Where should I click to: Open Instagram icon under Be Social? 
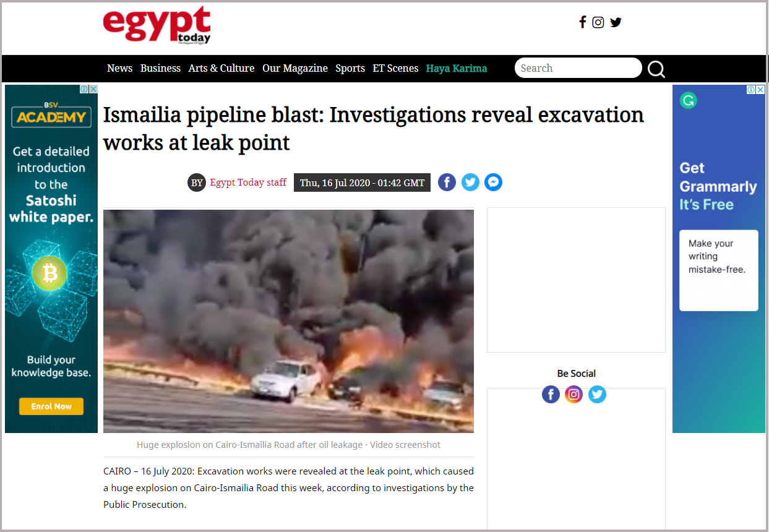pos(574,394)
